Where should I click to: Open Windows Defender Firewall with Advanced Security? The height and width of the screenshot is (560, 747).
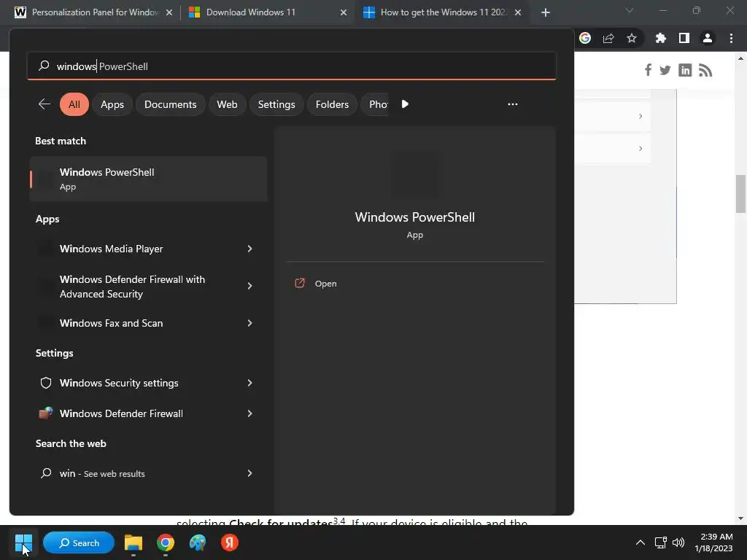point(132,287)
